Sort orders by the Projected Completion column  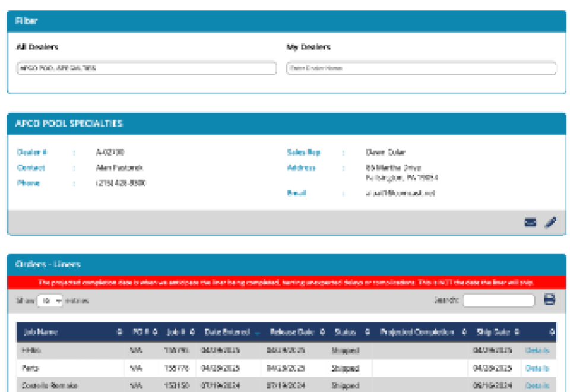420,332
